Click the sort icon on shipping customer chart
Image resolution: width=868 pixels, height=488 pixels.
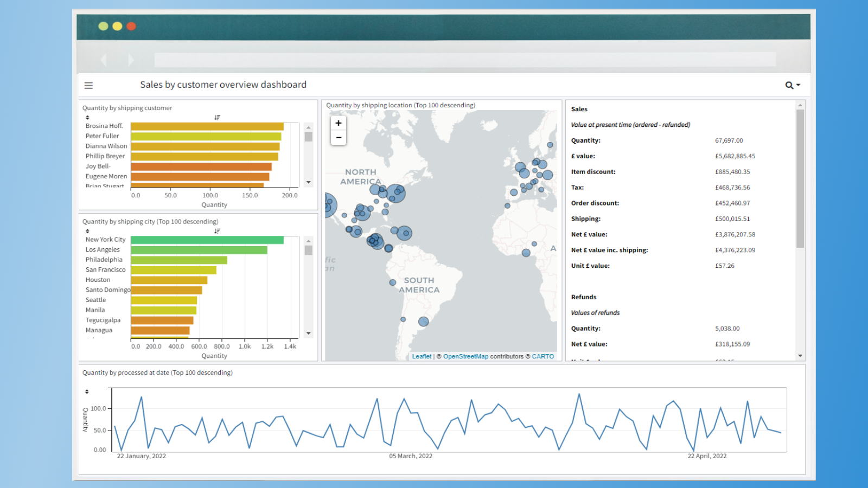click(x=218, y=117)
